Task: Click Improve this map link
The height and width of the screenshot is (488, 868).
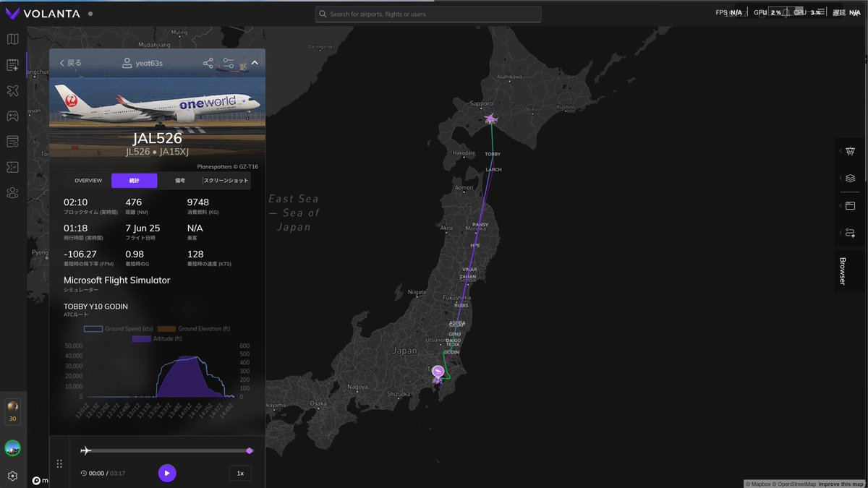Action: [841, 484]
